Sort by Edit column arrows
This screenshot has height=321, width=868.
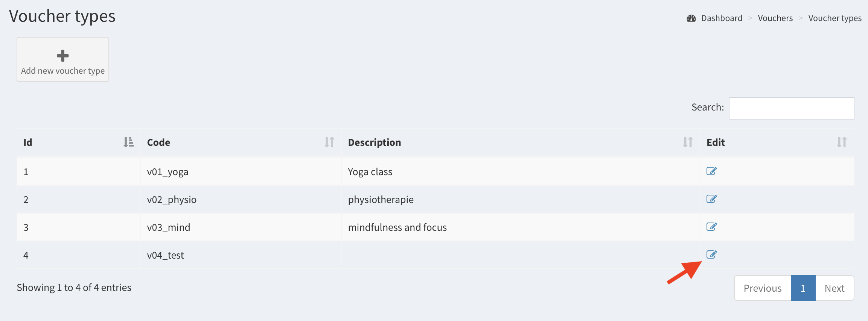tap(842, 142)
